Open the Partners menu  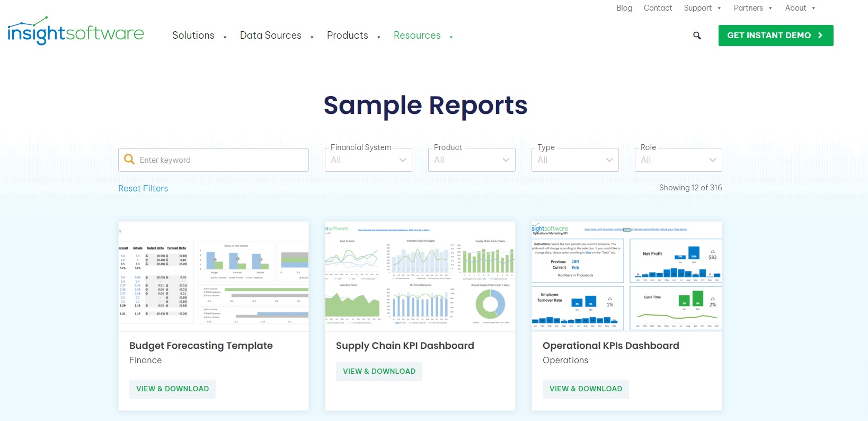[748, 8]
